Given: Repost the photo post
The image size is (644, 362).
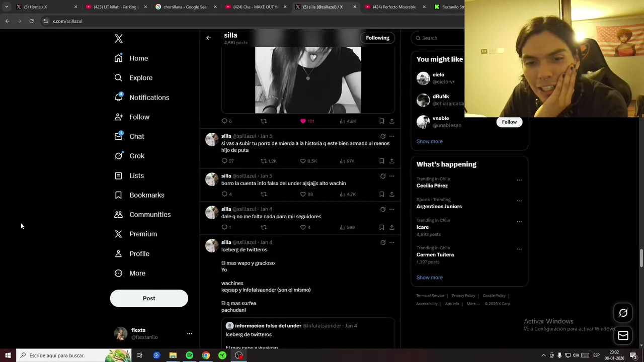Looking at the screenshot, I should click(264, 121).
